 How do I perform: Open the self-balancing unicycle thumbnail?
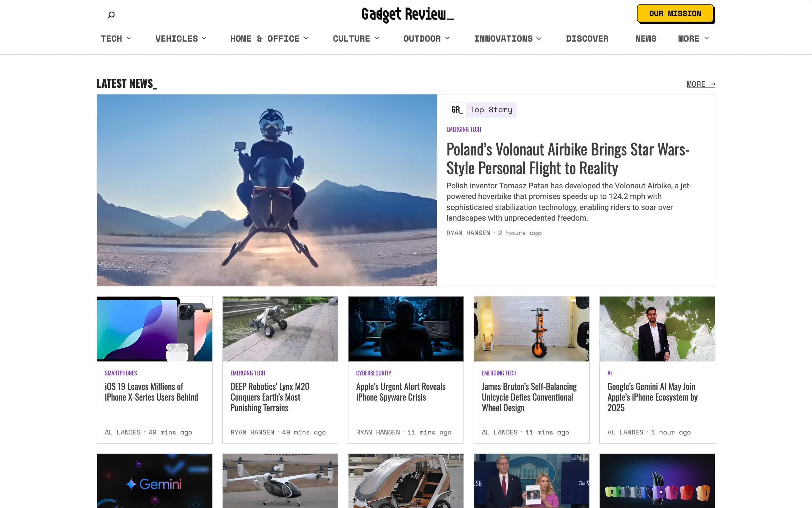(x=531, y=329)
